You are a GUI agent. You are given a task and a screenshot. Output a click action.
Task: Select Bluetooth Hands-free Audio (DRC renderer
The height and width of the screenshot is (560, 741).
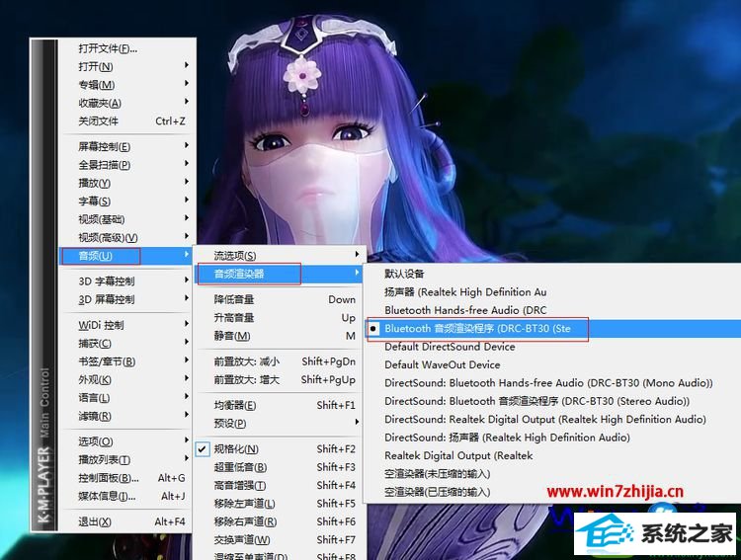coord(553,310)
